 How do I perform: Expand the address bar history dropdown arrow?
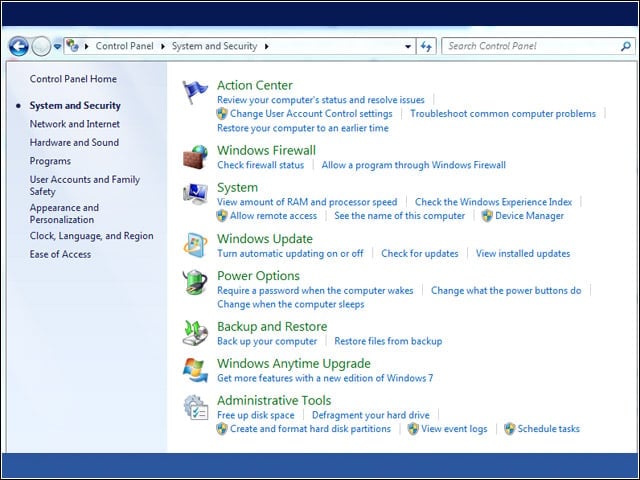click(x=407, y=47)
